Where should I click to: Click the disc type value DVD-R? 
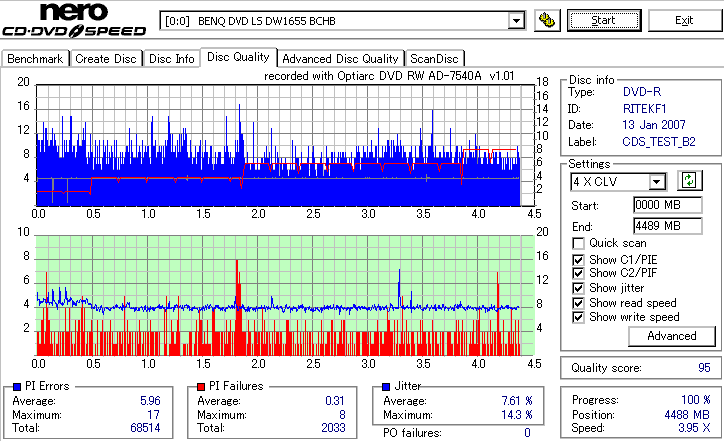tap(642, 92)
